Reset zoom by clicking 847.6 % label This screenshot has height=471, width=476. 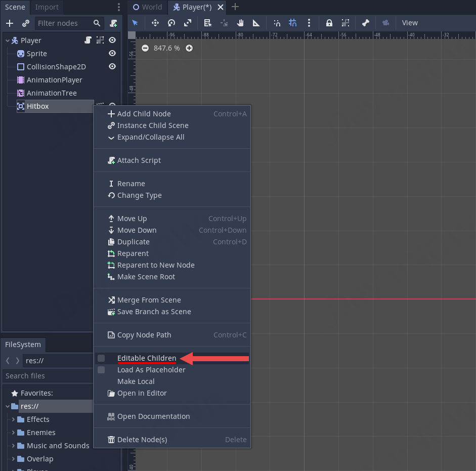166,48
